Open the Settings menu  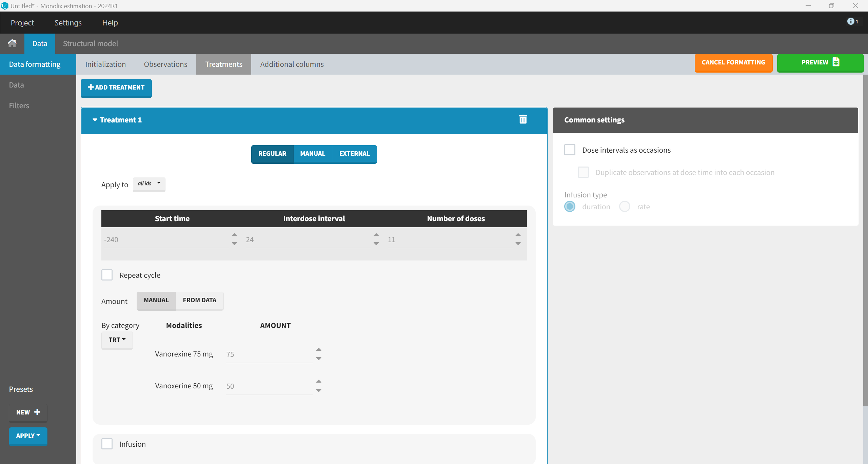(x=68, y=23)
